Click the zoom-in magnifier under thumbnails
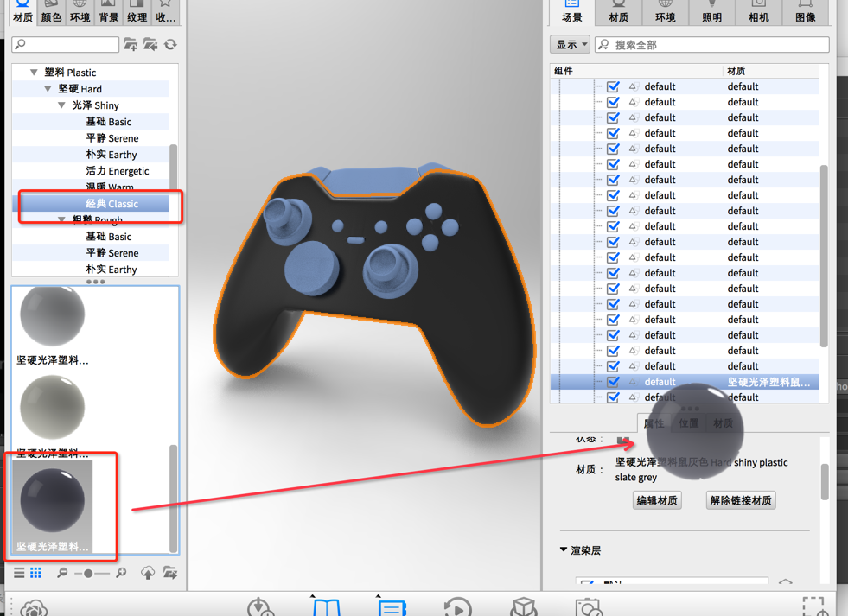Image resolution: width=848 pixels, height=616 pixels. [x=121, y=573]
